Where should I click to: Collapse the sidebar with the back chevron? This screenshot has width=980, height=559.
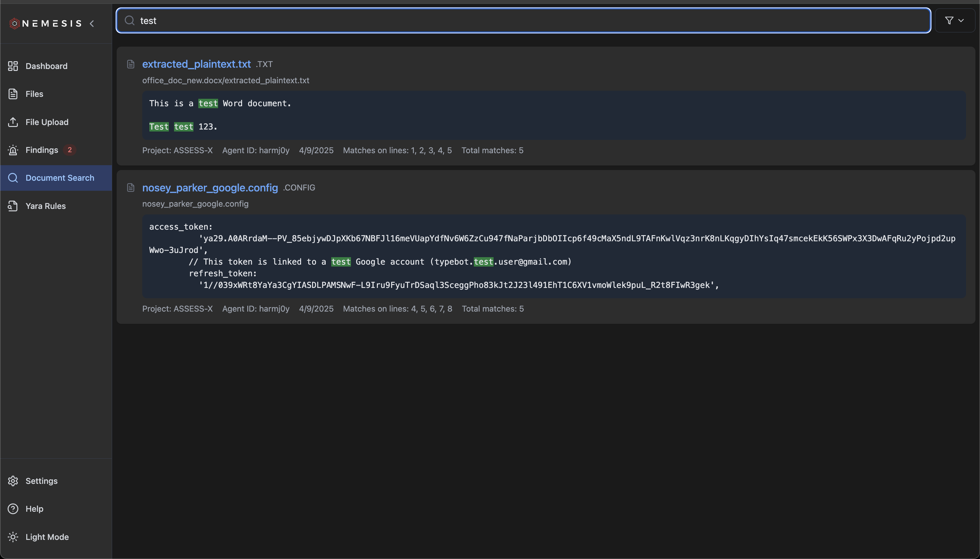[92, 23]
